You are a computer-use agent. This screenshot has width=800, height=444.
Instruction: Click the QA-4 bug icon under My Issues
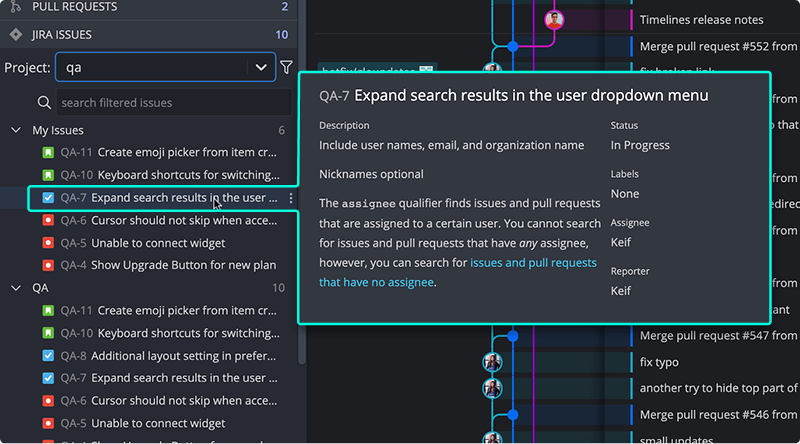point(48,265)
